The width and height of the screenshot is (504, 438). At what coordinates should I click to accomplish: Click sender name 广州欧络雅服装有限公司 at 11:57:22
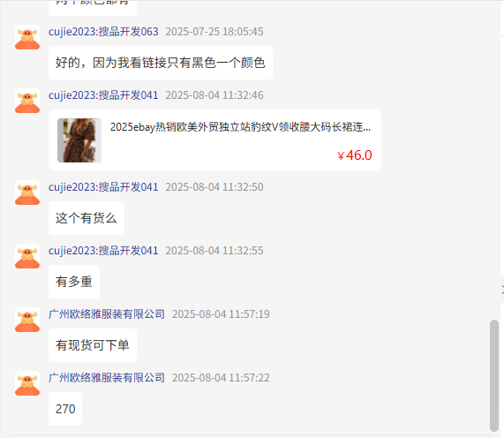(x=107, y=378)
